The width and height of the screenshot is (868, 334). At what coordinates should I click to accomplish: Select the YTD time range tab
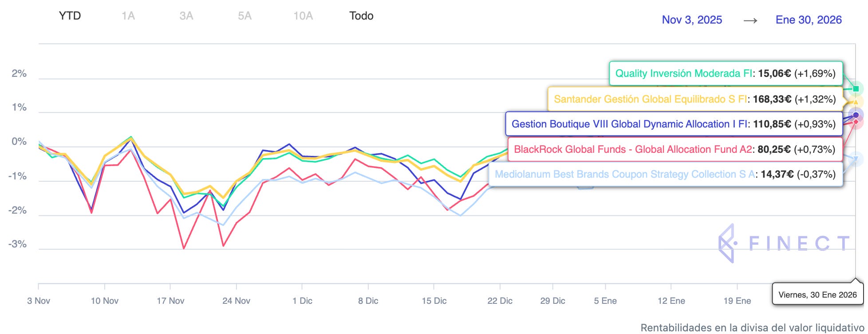(x=70, y=16)
